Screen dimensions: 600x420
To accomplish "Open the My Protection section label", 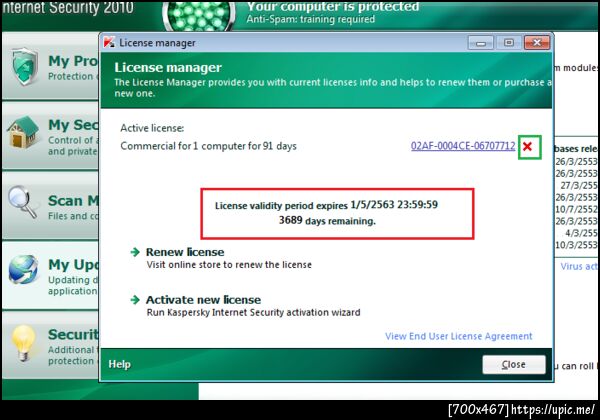I will point(73,61).
